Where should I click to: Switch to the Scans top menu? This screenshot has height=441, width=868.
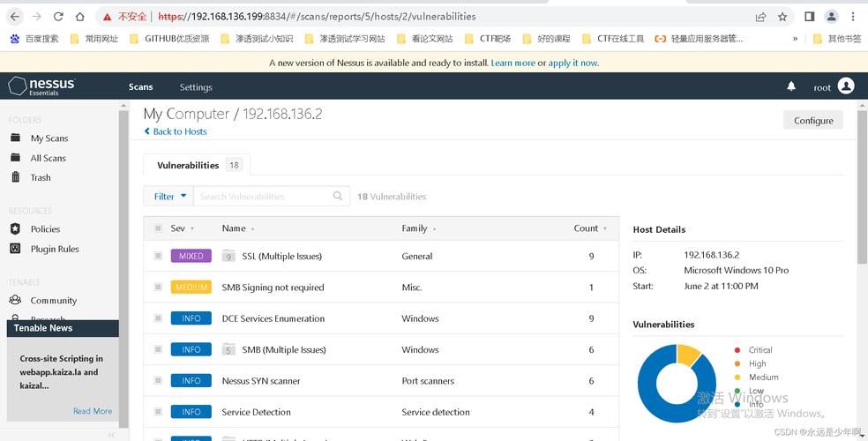pyautogui.click(x=140, y=86)
